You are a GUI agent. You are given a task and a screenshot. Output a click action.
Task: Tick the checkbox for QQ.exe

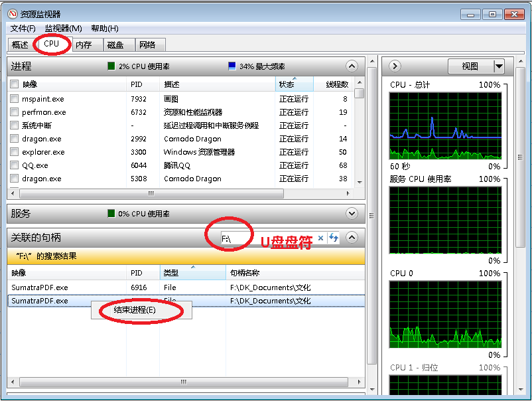tap(15, 165)
